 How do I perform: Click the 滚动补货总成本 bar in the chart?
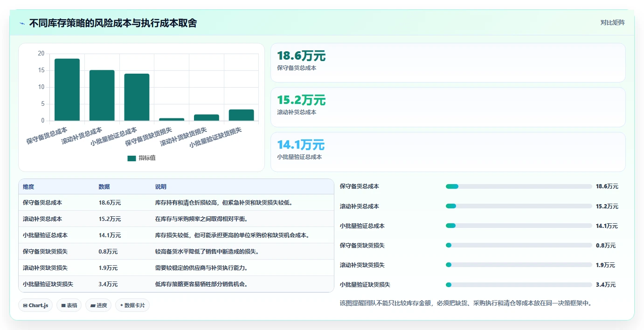tap(102, 96)
